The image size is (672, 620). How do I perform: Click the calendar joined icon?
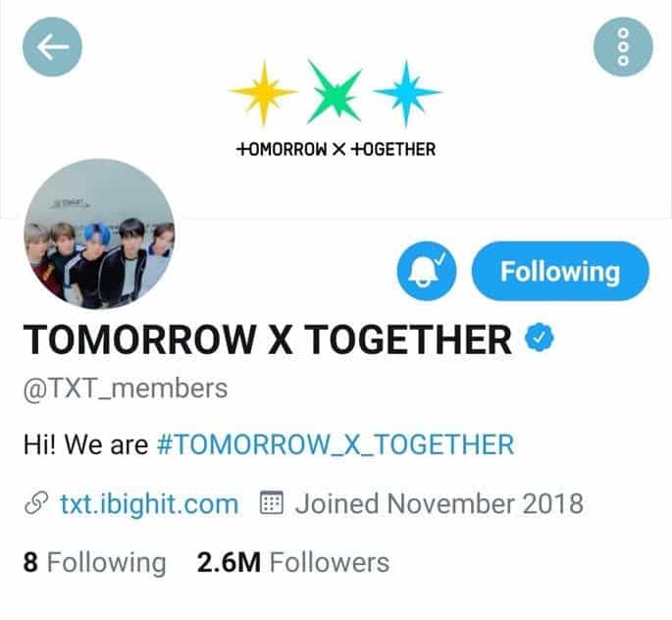coord(272,502)
